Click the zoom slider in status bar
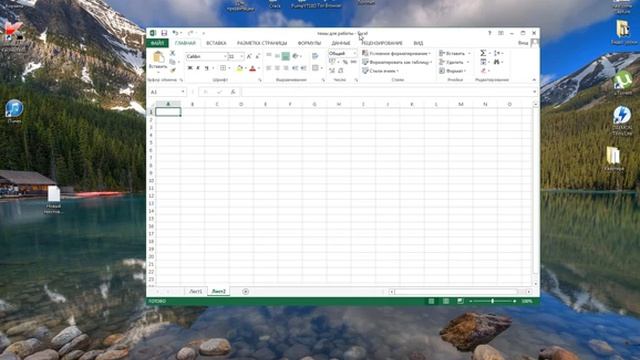The width and height of the screenshot is (640, 360). (x=492, y=301)
